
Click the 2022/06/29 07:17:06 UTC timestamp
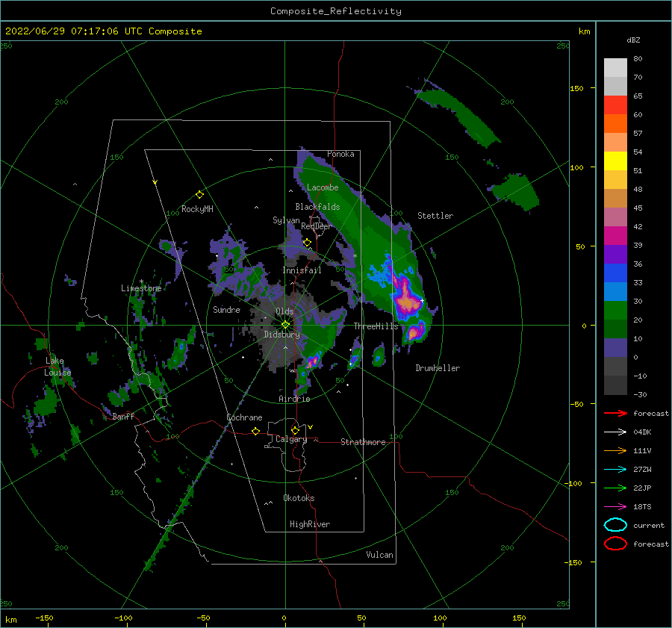[103, 31]
